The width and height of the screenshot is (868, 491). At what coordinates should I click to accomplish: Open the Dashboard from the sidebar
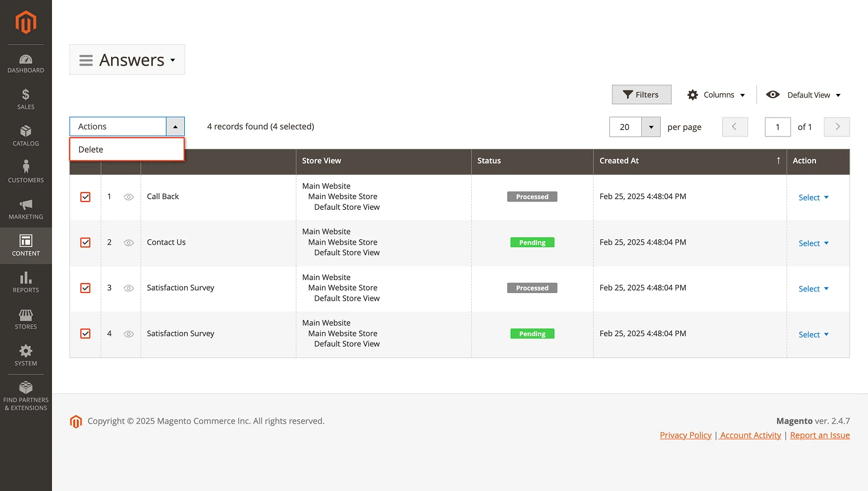25,62
